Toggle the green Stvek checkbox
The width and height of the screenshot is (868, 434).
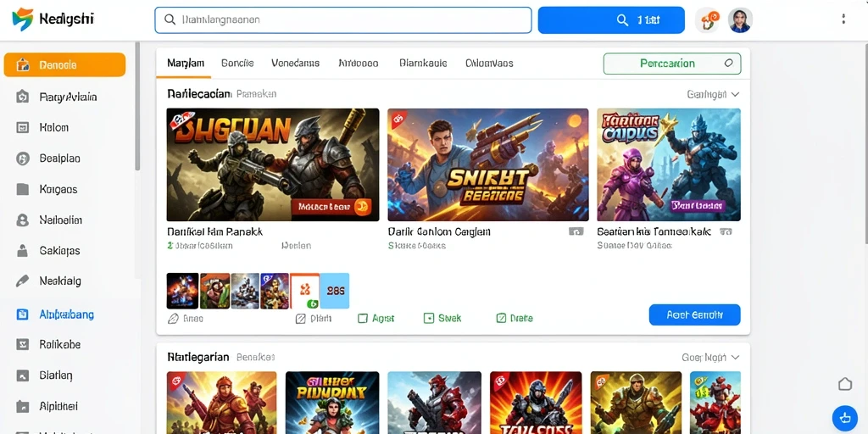[x=428, y=319]
